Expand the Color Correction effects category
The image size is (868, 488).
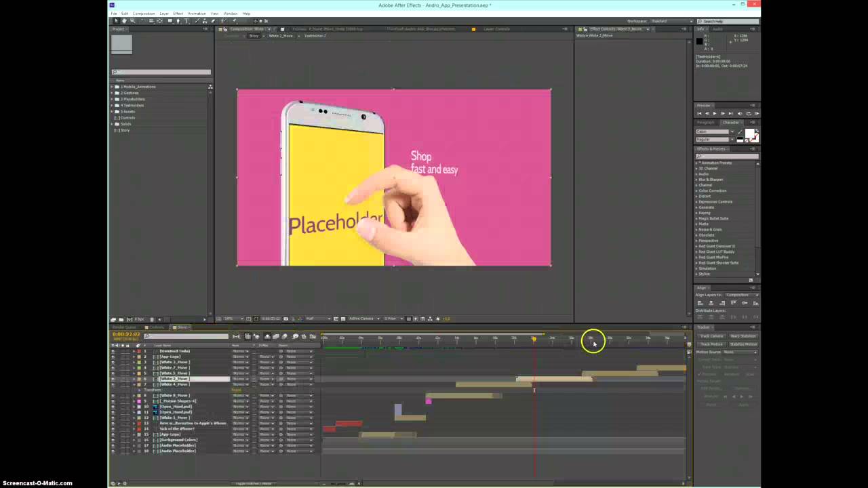pyautogui.click(x=696, y=190)
